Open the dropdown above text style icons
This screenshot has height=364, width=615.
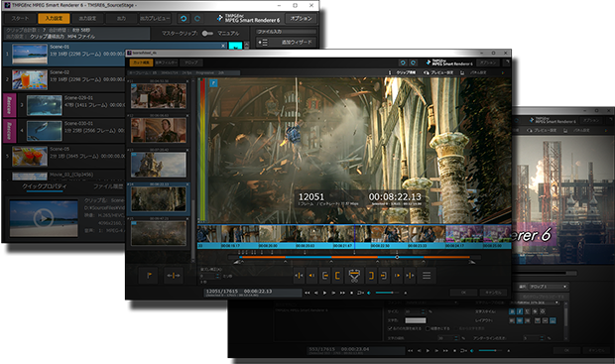(x=535, y=303)
